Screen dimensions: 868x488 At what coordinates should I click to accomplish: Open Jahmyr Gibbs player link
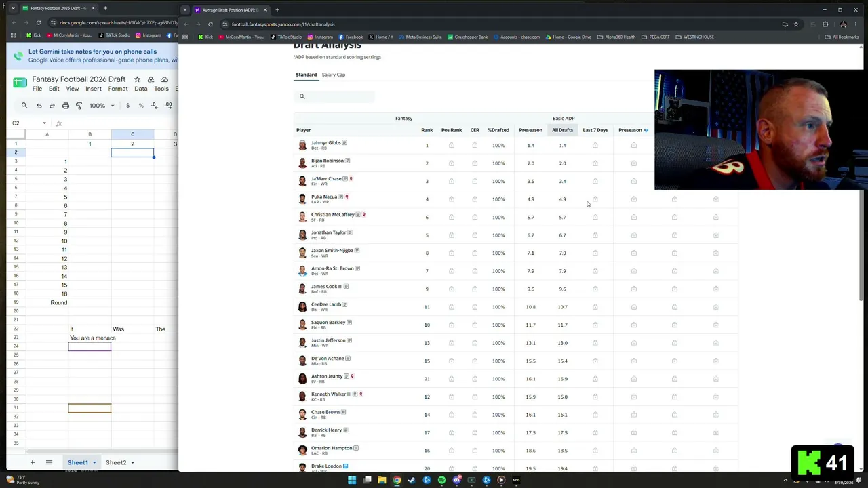pos(326,143)
